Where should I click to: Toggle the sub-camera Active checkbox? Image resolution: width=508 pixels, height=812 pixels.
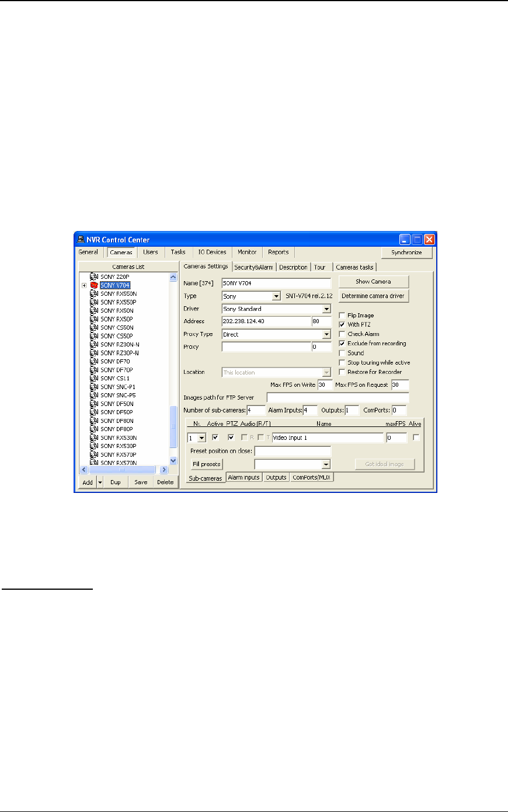point(215,437)
